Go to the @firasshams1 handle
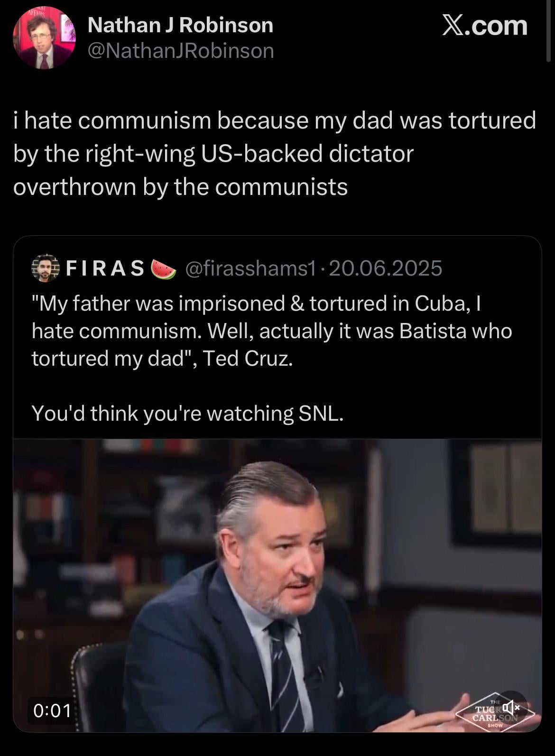555x756 pixels. pos(250,268)
